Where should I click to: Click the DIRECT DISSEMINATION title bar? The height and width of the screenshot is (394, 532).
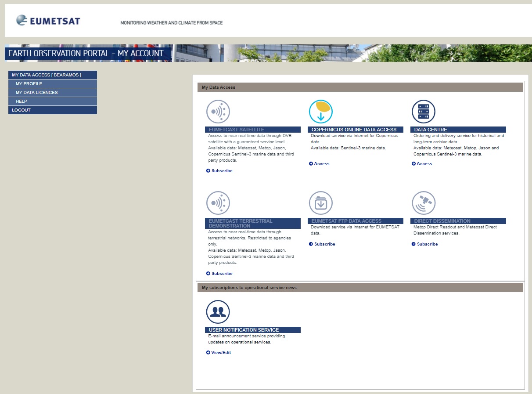[458, 221]
